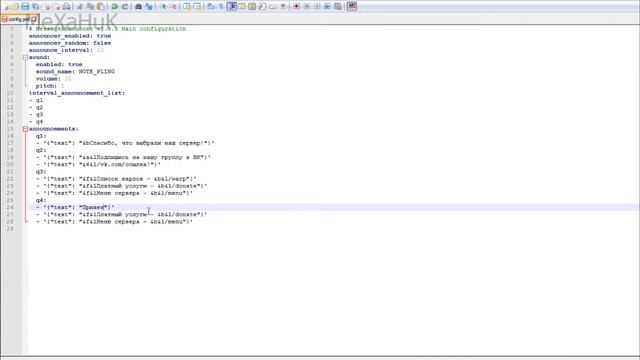The width and height of the screenshot is (640, 360).
Task: Save the current recorded macro icon
Action: [x=338, y=7]
